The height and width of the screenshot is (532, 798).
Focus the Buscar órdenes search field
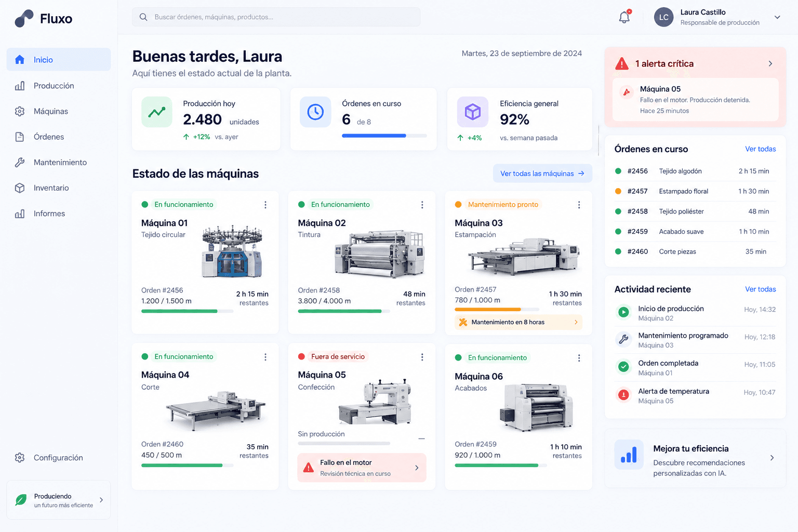(276, 17)
